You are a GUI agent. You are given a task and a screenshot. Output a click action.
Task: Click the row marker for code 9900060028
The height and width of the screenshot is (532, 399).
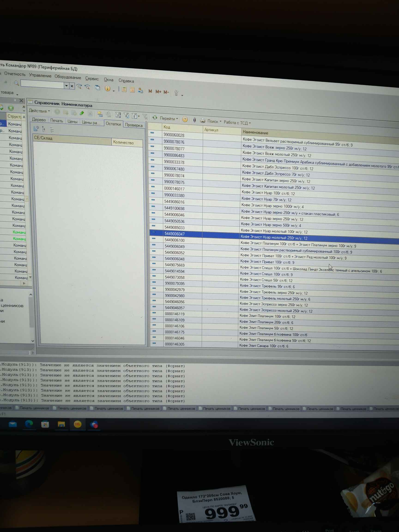coord(152,133)
